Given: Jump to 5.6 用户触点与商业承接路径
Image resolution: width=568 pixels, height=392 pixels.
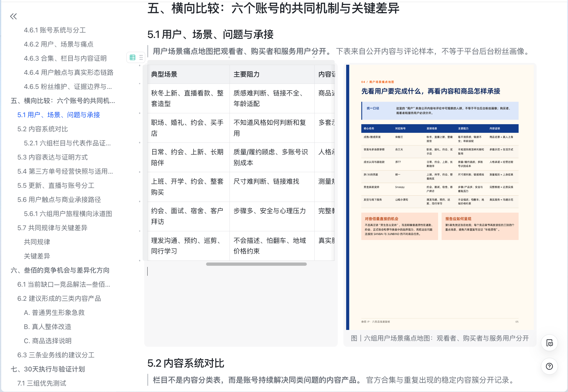Looking at the screenshot, I should 59,200.
